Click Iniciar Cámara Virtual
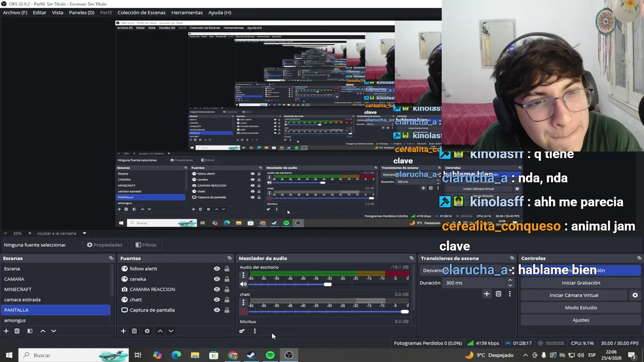The width and height of the screenshot is (644, 362). pos(574,295)
